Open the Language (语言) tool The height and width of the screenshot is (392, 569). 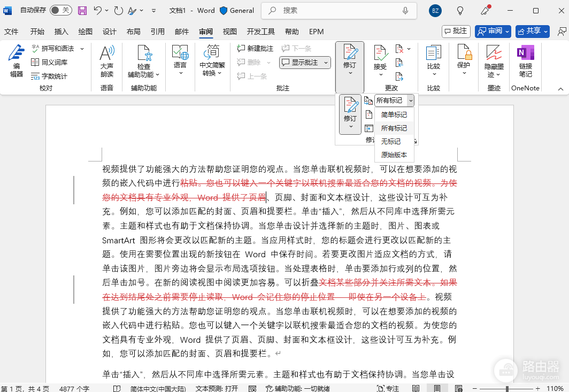point(180,60)
